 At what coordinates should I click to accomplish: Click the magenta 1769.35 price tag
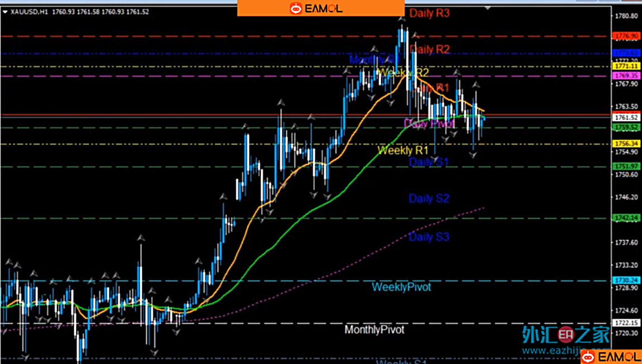coord(626,76)
